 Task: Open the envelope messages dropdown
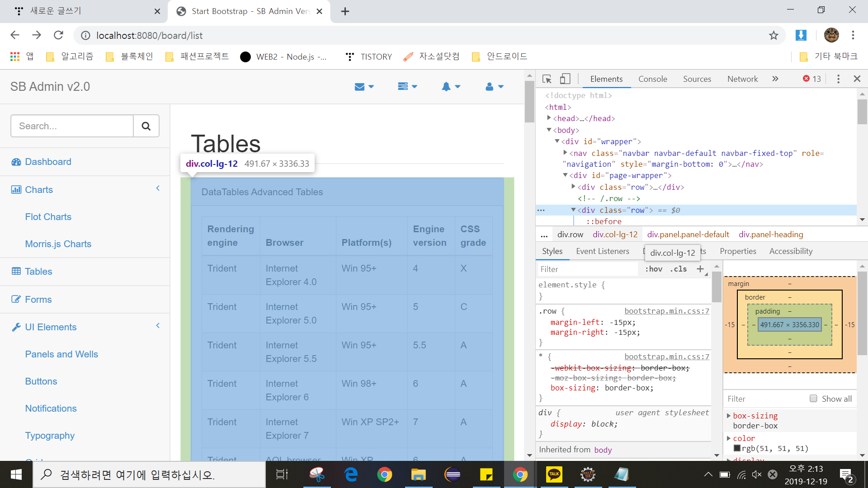click(364, 87)
